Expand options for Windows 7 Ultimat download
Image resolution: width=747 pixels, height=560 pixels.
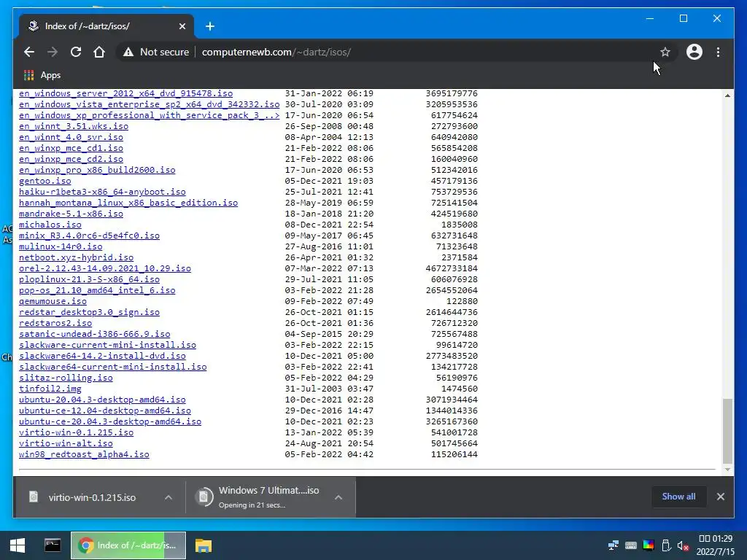[338, 497]
